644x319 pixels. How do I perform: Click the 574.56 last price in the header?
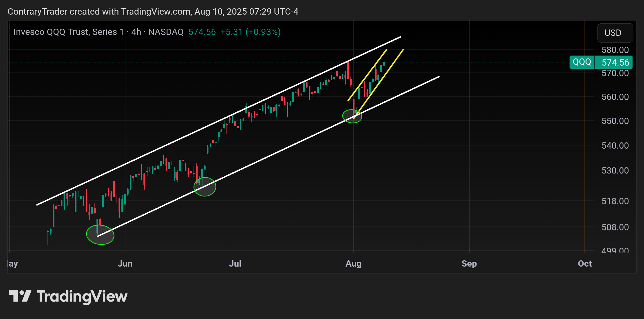tap(202, 32)
